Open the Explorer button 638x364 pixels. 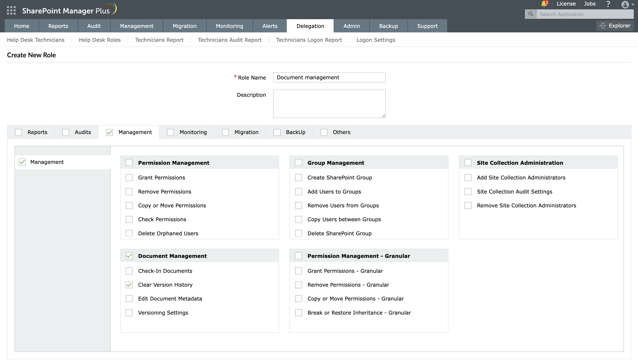pyautogui.click(x=615, y=26)
